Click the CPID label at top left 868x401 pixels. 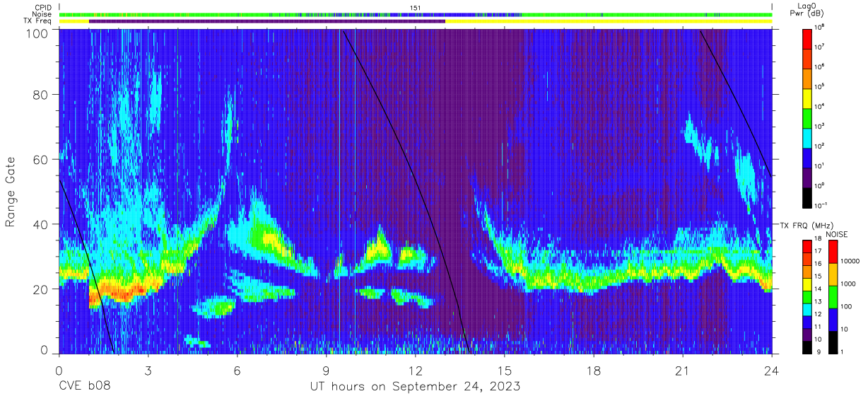tap(42, 8)
